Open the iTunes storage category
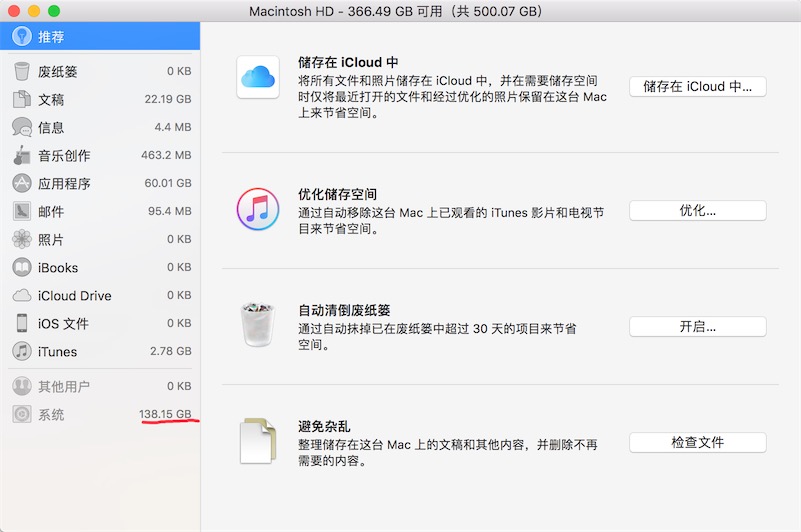The width and height of the screenshot is (801, 532). click(57, 351)
